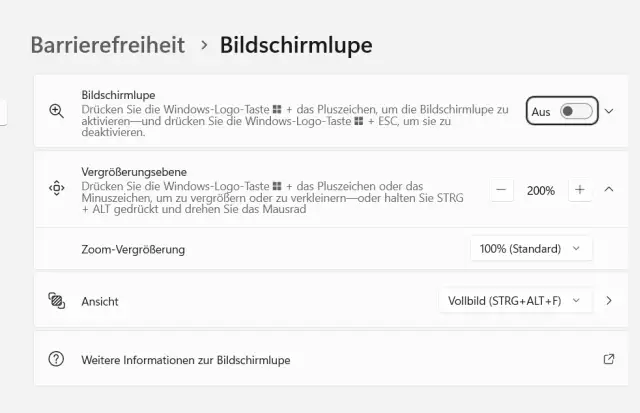Open Weitere Informationen zur Bildschirmlupe link
The height and width of the screenshot is (413, 640).
click(x=186, y=359)
